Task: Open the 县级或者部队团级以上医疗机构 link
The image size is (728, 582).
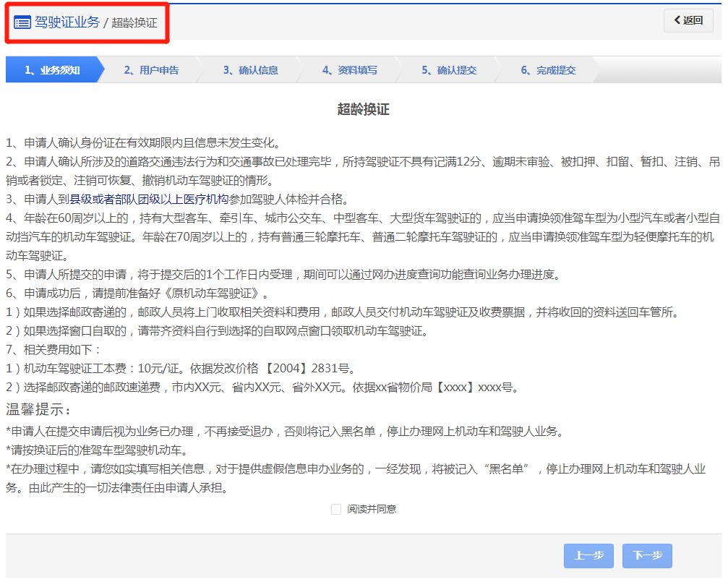Action: coord(149,199)
